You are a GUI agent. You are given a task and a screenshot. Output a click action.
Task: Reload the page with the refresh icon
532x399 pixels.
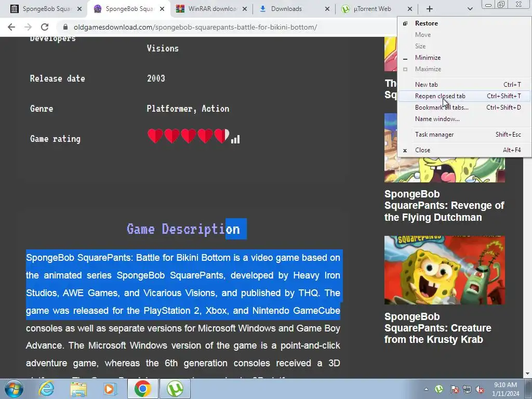(45, 27)
